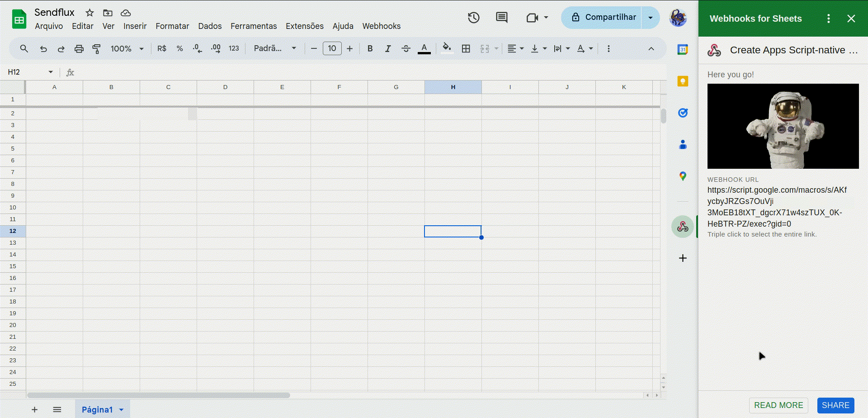Viewport: 868px width, 418px height.
Task: Check the cloud save status icon
Action: 126,13
